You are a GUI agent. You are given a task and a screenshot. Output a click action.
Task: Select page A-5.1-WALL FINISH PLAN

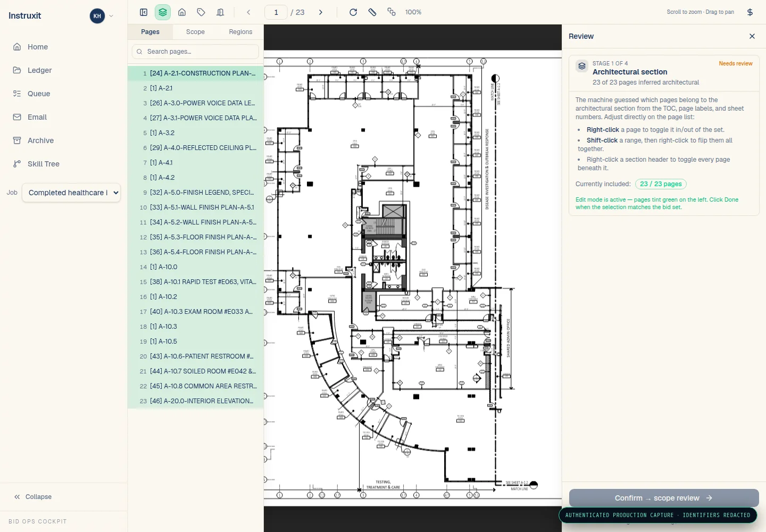[x=196, y=207]
